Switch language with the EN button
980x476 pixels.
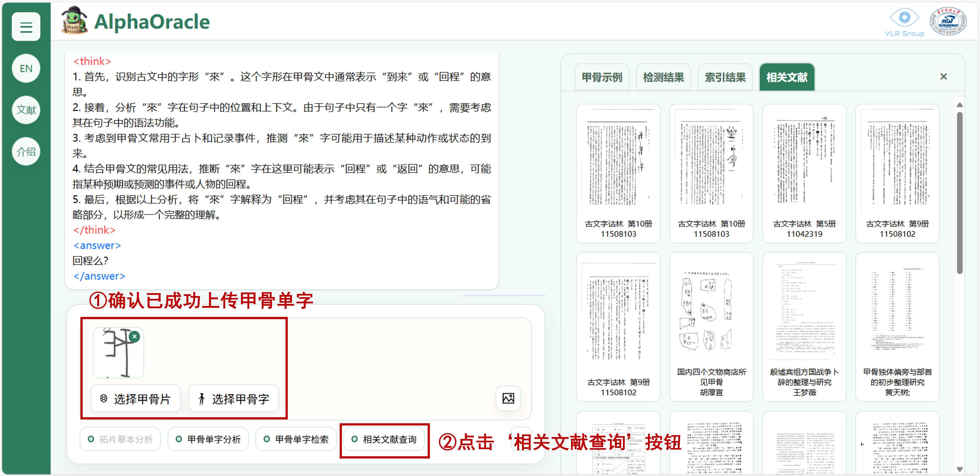click(x=26, y=68)
